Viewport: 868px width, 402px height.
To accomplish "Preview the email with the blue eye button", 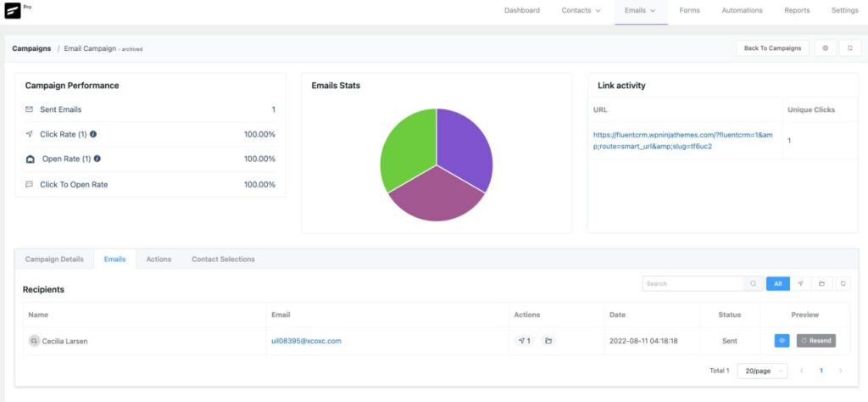I will coord(782,341).
